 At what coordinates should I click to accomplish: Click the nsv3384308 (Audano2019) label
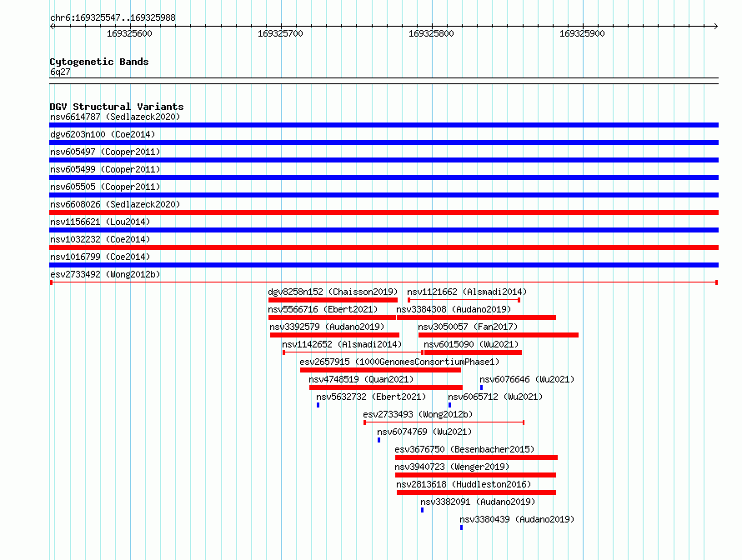click(454, 309)
